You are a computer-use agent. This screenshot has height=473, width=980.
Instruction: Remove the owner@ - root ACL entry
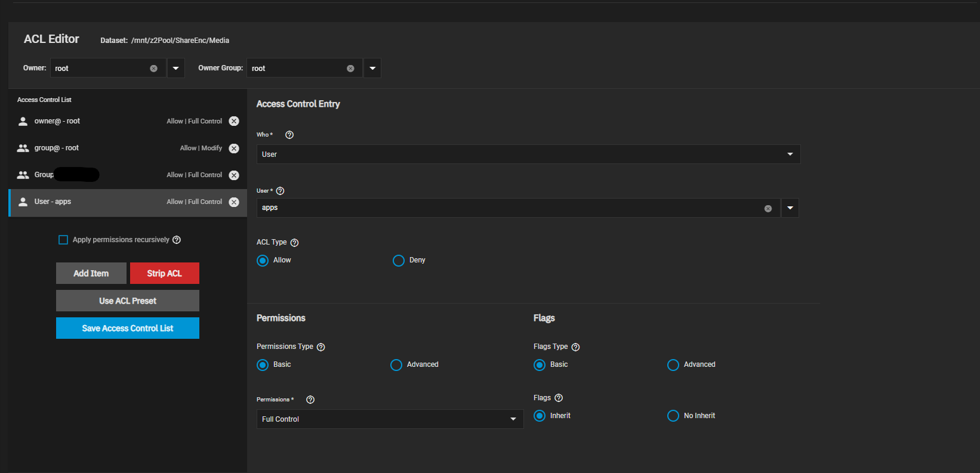point(234,121)
